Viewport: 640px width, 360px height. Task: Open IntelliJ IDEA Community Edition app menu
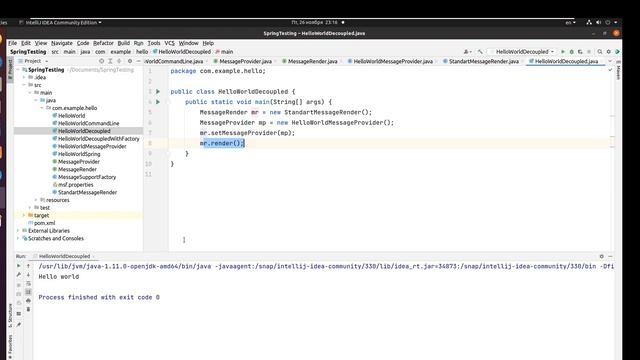[x=60, y=22]
